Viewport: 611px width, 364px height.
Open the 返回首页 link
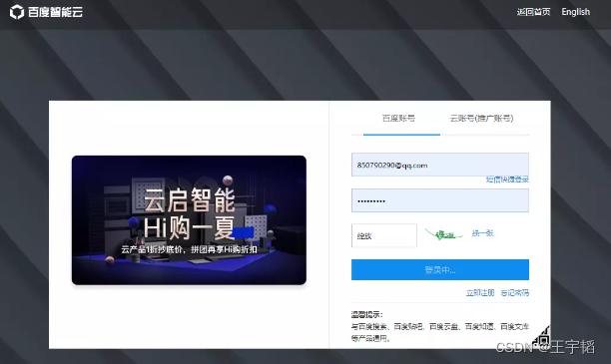(533, 12)
